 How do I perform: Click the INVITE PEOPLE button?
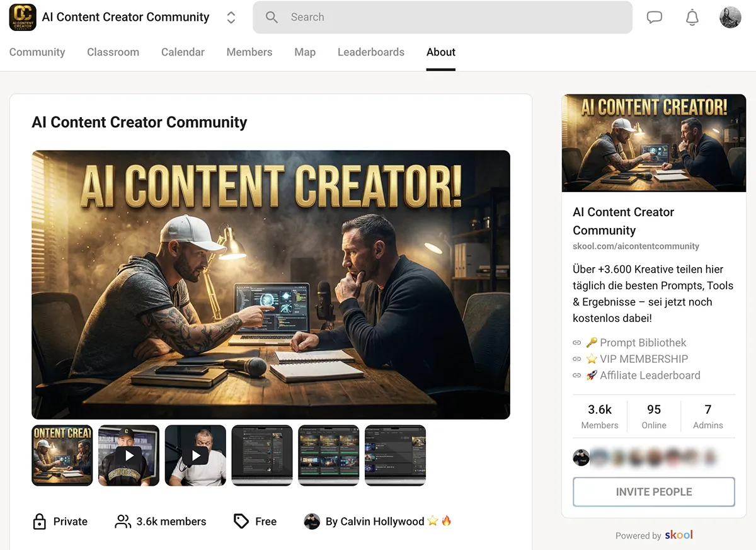coord(653,491)
